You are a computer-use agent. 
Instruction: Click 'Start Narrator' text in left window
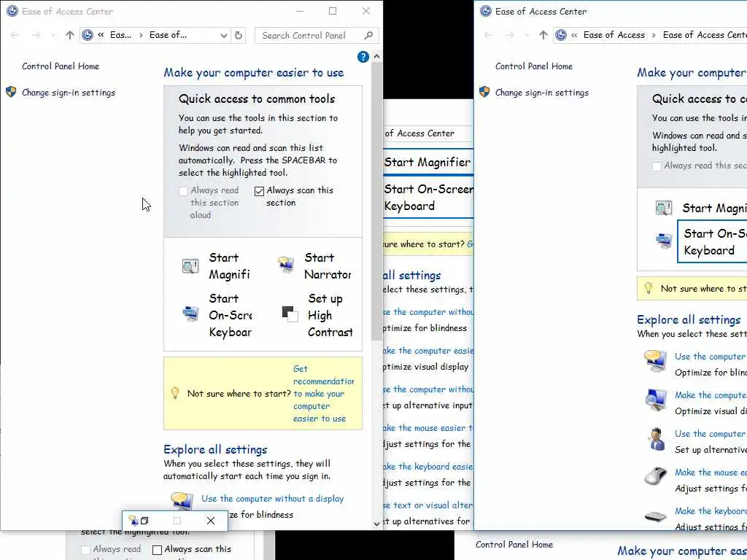[x=328, y=265]
